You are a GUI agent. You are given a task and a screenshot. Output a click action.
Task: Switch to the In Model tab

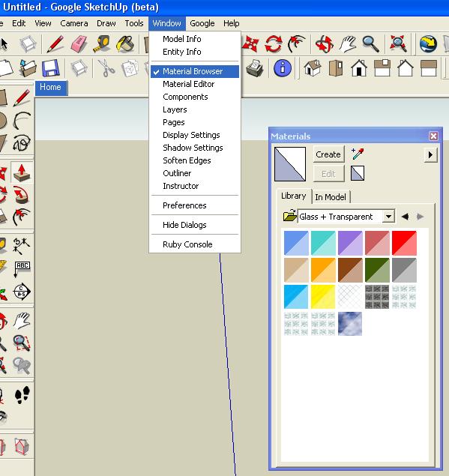point(331,197)
